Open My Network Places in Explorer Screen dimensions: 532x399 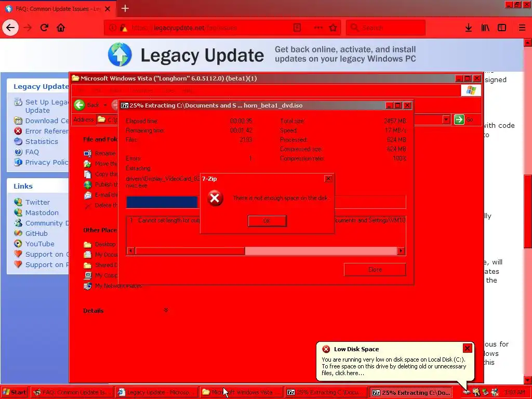tap(118, 286)
